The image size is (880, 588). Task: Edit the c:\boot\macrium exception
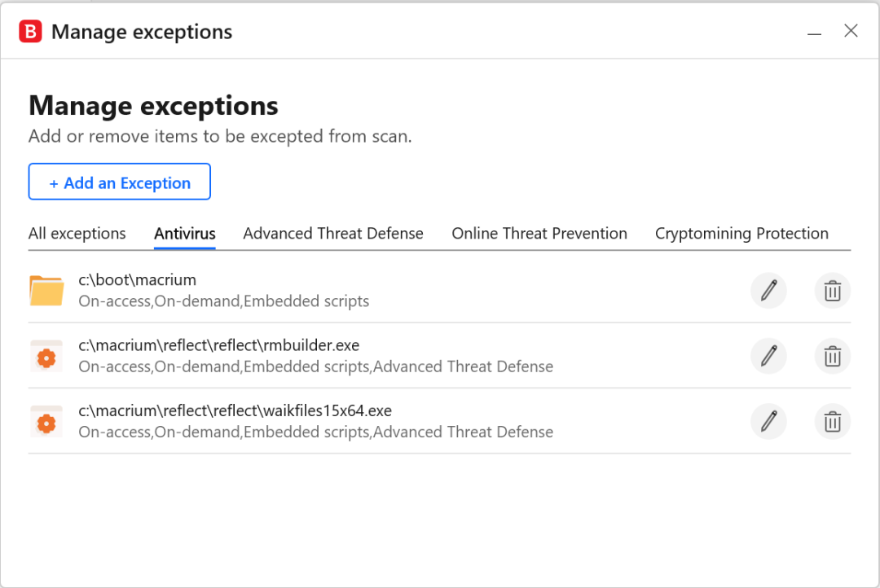768,291
